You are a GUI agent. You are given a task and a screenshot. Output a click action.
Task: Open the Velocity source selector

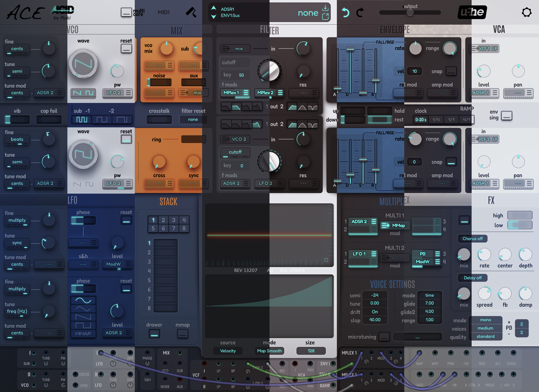point(228,351)
